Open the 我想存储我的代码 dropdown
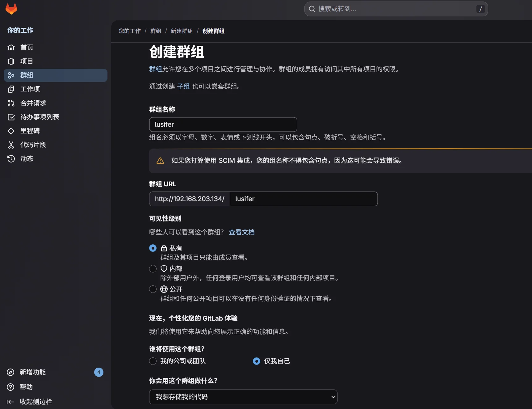Image resolution: width=532 pixels, height=409 pixels. 243,397
